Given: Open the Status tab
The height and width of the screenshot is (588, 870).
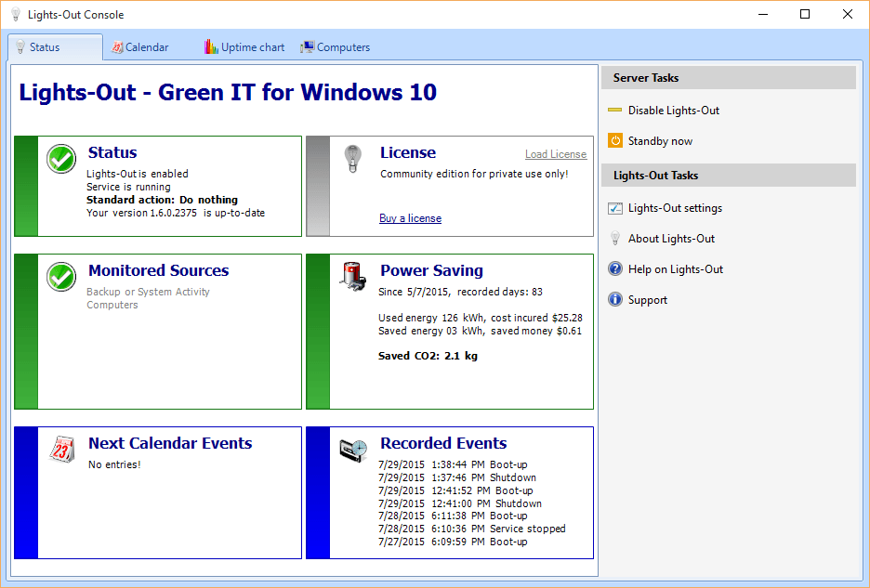Looking at the screenshot, I should pos(55,47).
